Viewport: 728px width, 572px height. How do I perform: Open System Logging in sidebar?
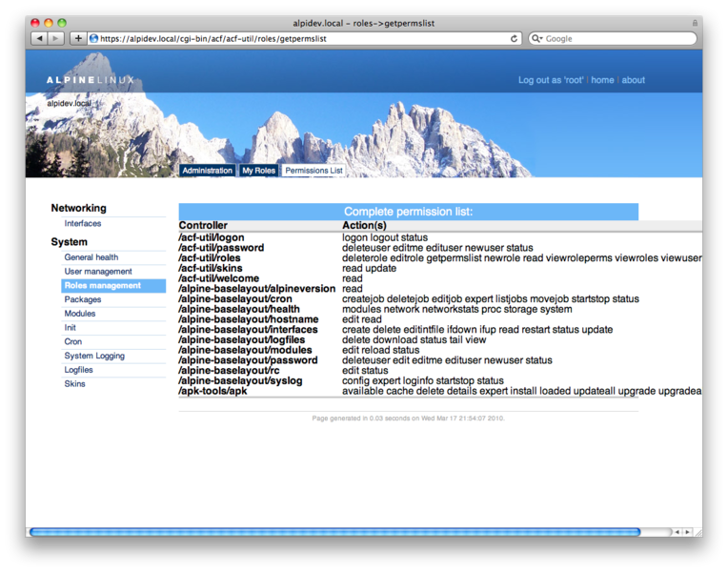pos(94,356)
